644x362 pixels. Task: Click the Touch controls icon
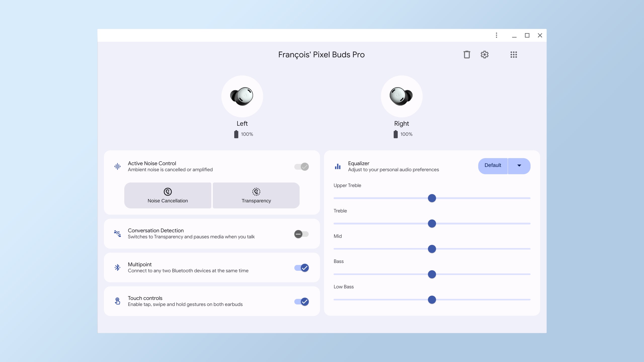118,301
